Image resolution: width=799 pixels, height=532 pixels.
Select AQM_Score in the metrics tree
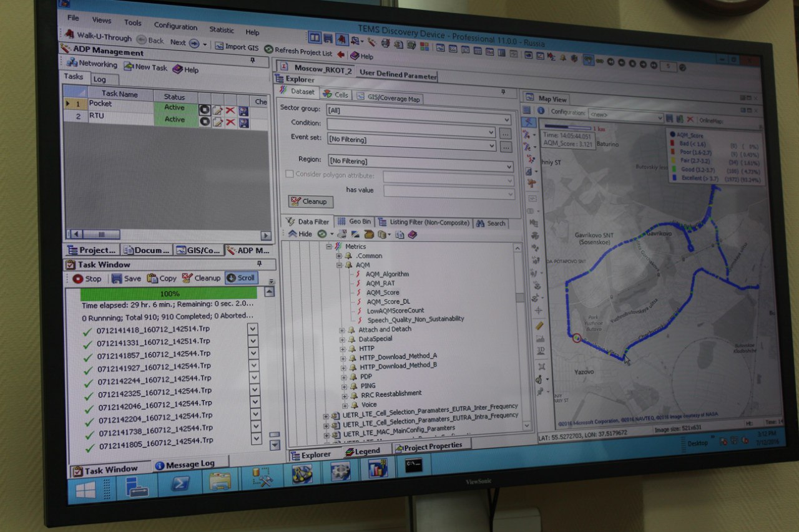382,292
